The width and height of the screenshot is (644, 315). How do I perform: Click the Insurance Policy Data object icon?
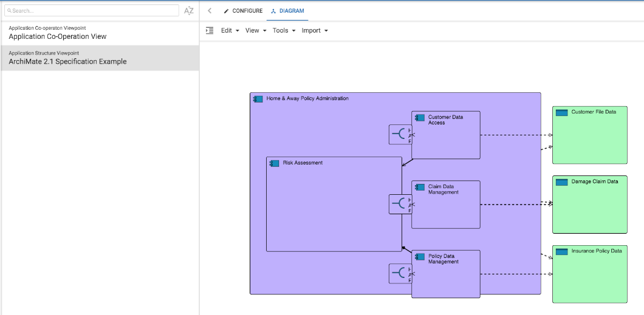tap(561, 251)
